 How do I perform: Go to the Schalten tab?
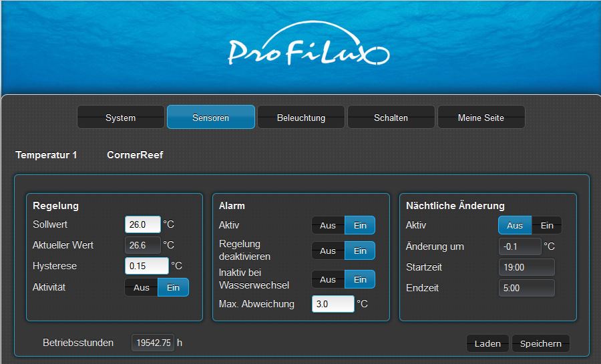(x=391, y=118)
